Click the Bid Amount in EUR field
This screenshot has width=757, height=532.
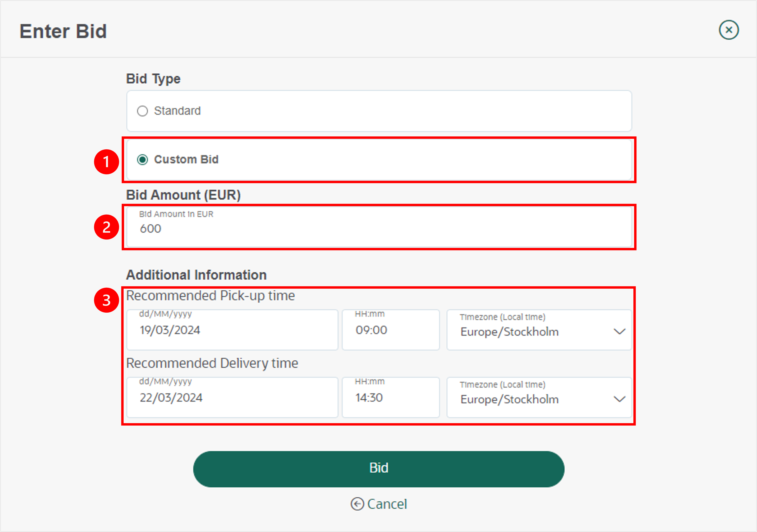(x=379, y=227)
